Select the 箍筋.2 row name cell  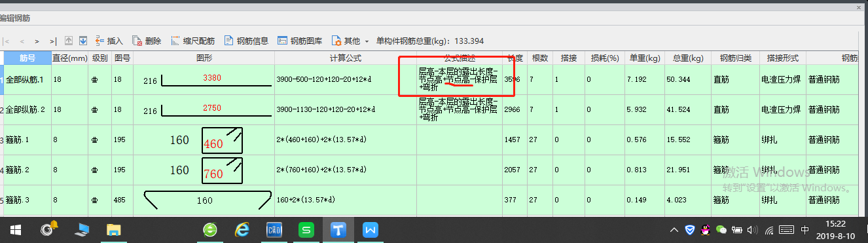[27, 170]
